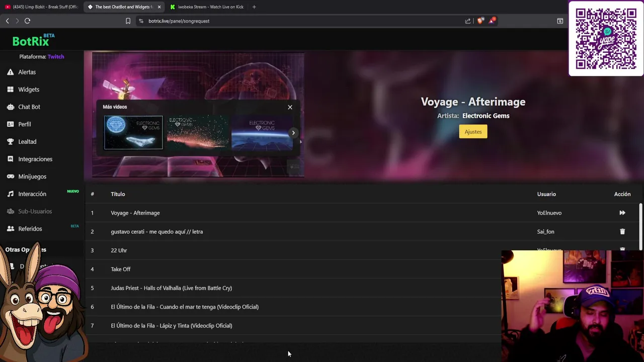The image size is (644, 362).
Task: Click the Twitch platform link
Action: click(x=56, y=57)
